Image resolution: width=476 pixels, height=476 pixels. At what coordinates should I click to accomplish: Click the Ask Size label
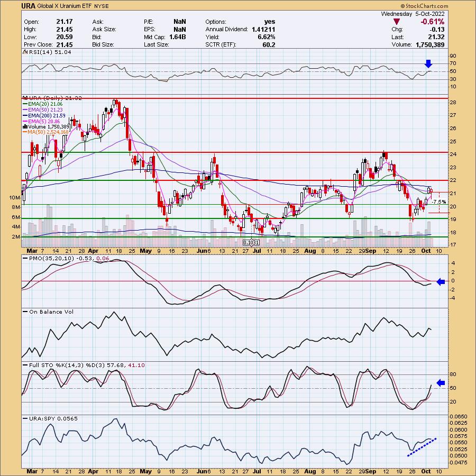[104, 30]
